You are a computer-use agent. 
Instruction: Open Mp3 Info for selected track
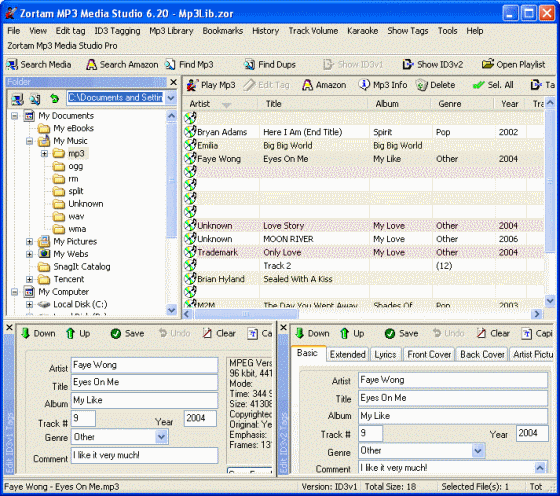(x=382, y=85)
